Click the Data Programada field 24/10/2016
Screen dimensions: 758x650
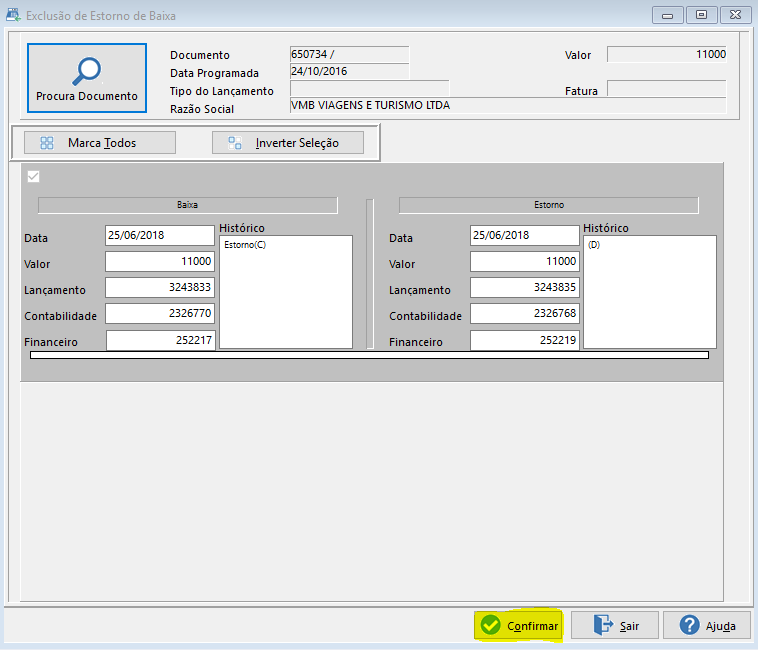[x=350, y=72]
